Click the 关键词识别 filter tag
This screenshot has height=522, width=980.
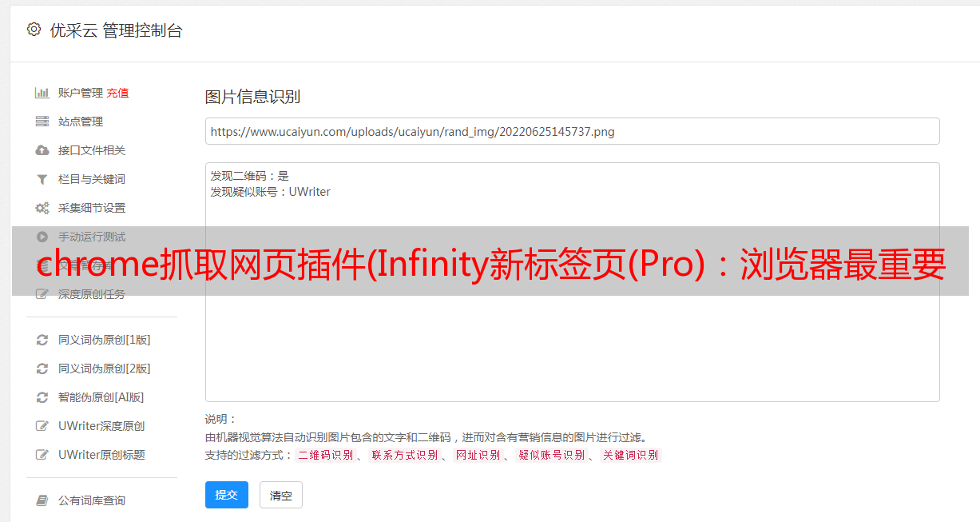631,455
